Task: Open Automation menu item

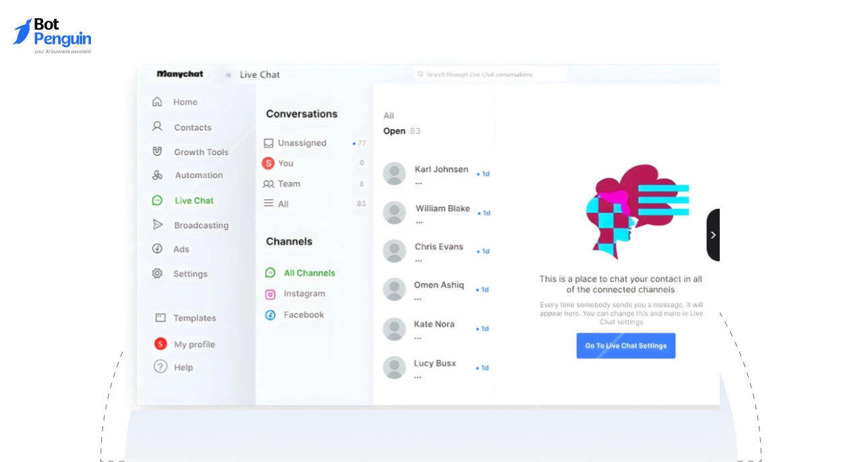Action: pos(199,175)
